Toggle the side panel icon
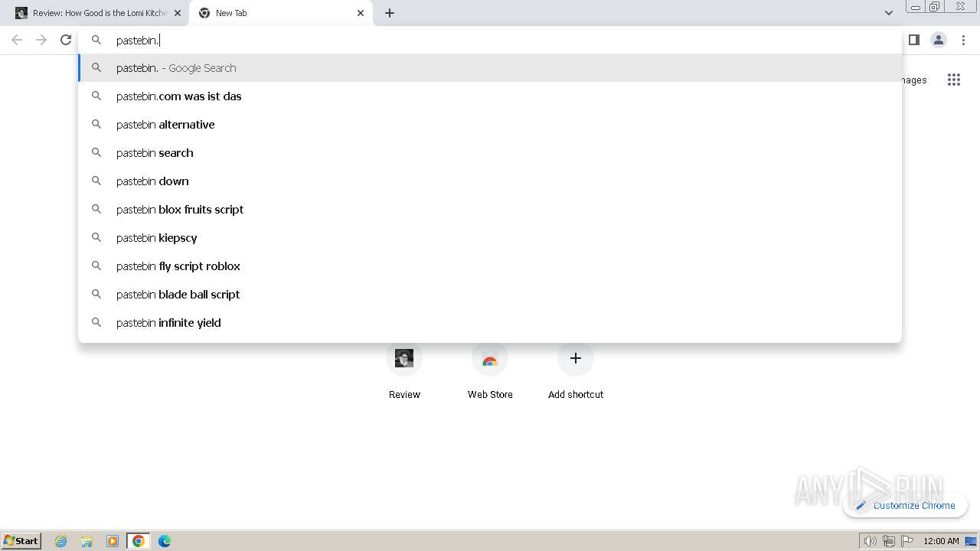Screen dimensions: 980x551 pos(913,40)
